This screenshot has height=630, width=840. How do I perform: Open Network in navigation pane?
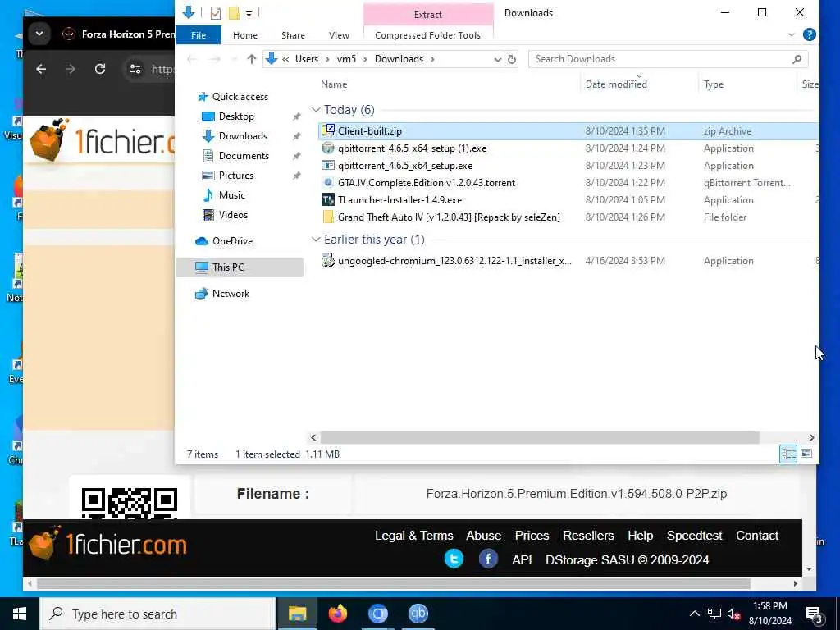(231, 294)
